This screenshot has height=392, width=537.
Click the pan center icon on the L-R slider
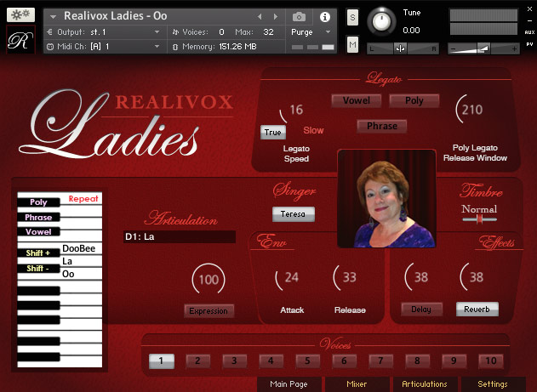(x=400, y=48)
